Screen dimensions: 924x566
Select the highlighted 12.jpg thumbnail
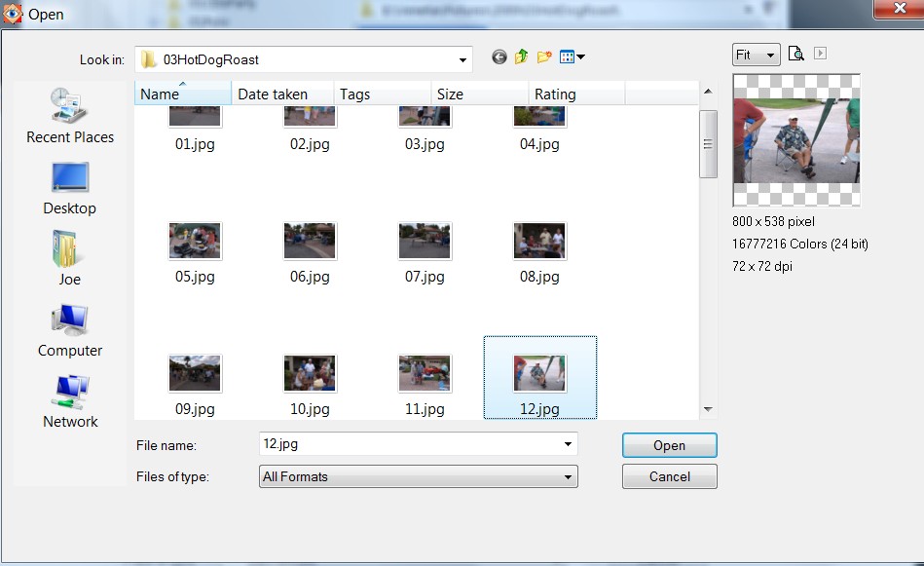[x=539, y=373]
